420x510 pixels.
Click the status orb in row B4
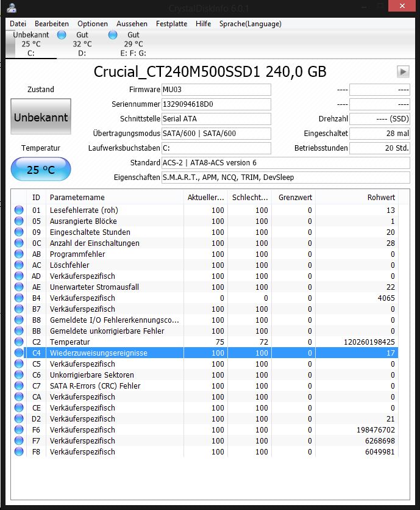pyautogui.click(x=19, y=298)
